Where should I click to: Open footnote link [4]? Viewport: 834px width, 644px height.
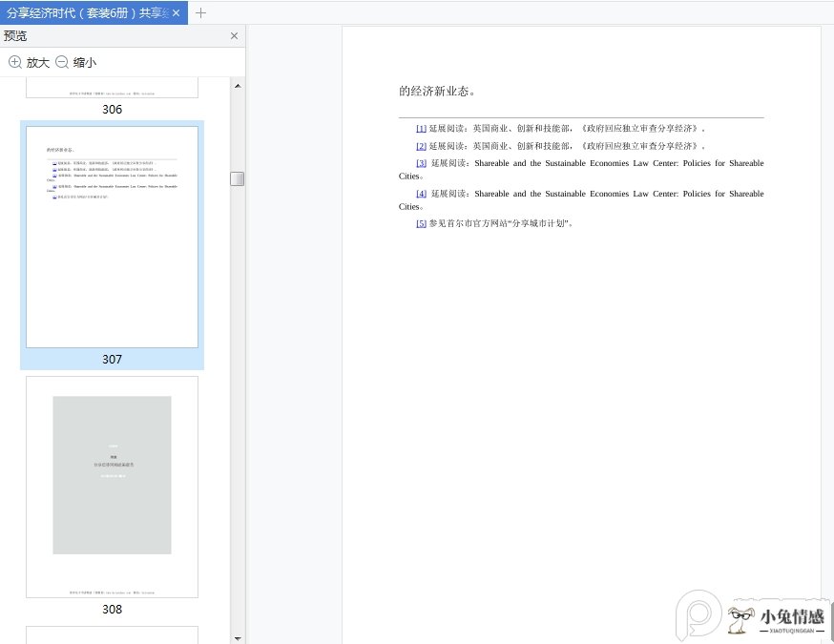coord(421,194)
